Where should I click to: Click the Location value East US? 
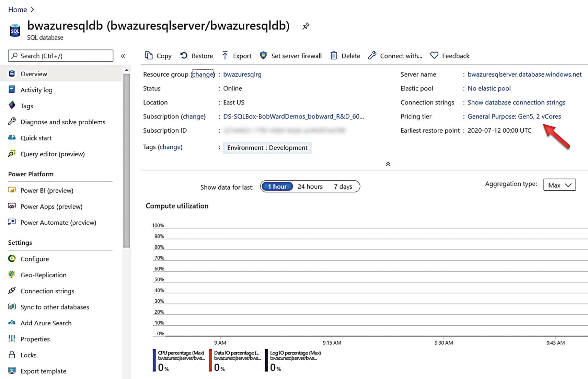click(x=234, y=102)
